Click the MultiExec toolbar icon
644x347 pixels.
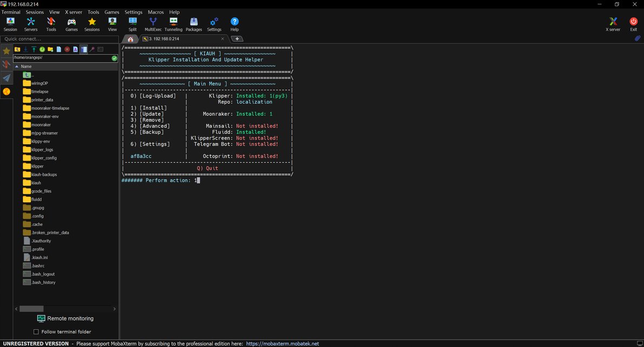pos(153,24)
